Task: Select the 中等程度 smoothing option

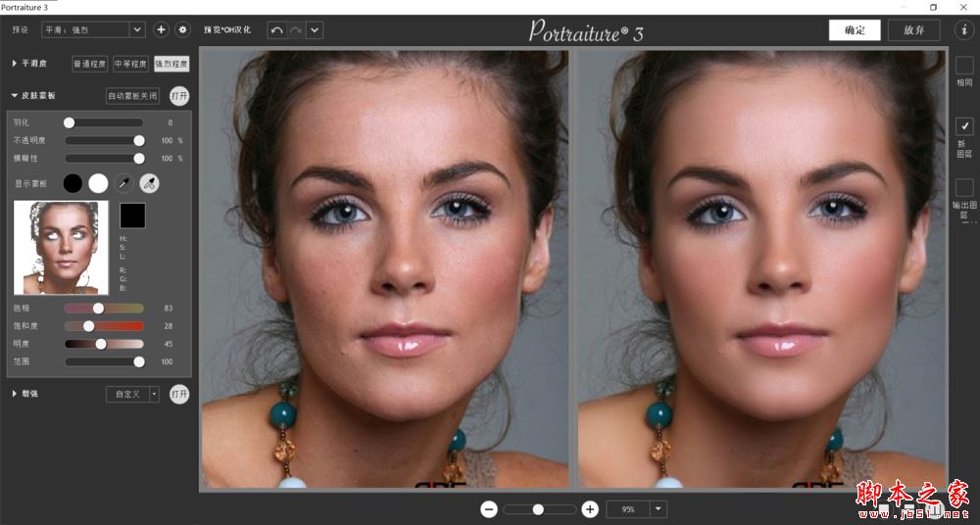Action: pyautogui.click(x=130, y=64)
